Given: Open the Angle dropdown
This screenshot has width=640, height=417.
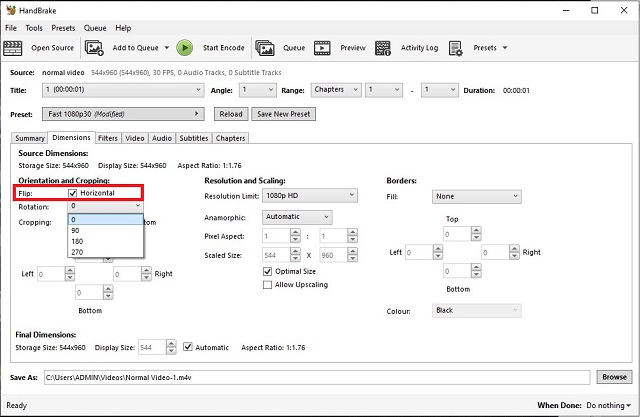Looking at the screenshot, I should tap(258, 90).
